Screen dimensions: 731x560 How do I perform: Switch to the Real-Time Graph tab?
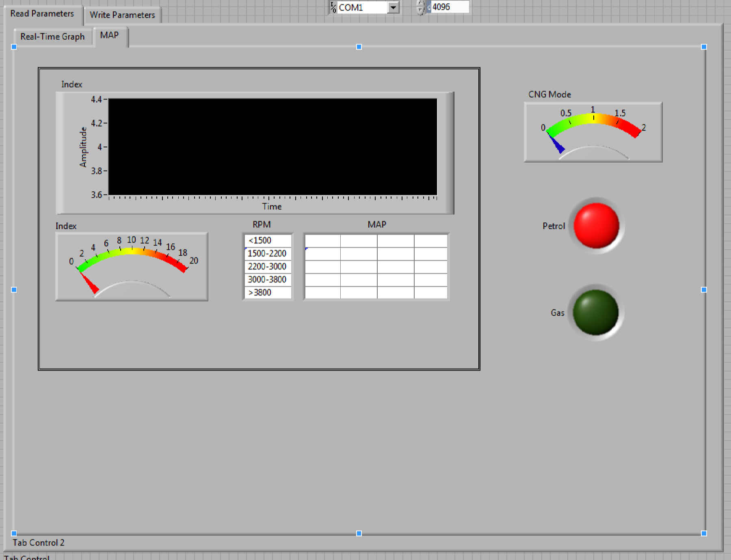(52, 37)
